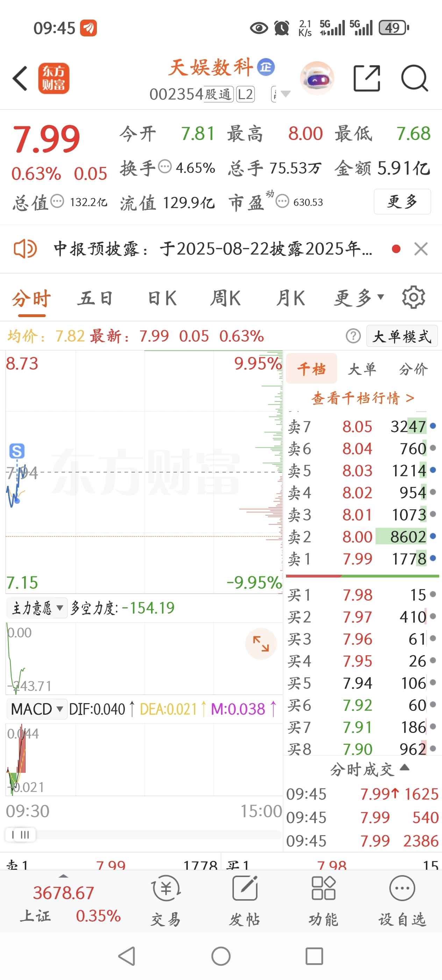Expand the 上证 index bar arrow

[64, 876]
